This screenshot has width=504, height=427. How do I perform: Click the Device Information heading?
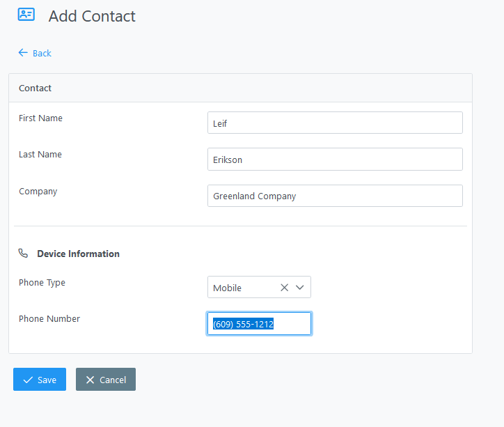[78, 254]
